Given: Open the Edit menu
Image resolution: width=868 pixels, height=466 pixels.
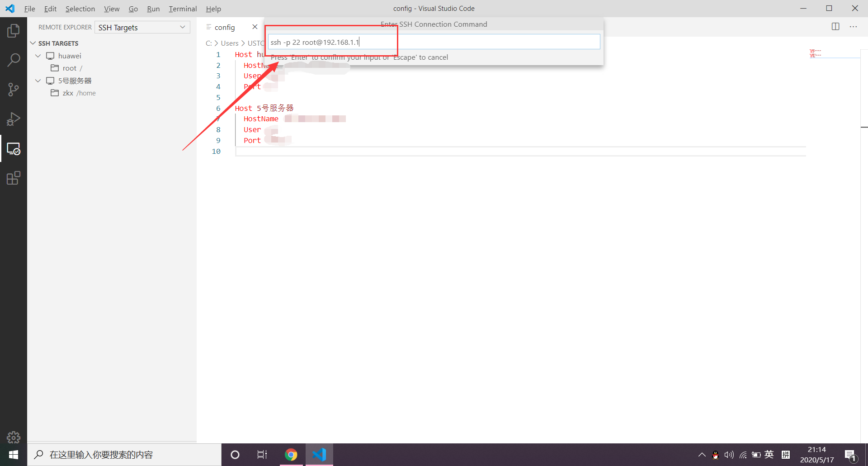Looking at the screenshot, I should coord(50,9).
